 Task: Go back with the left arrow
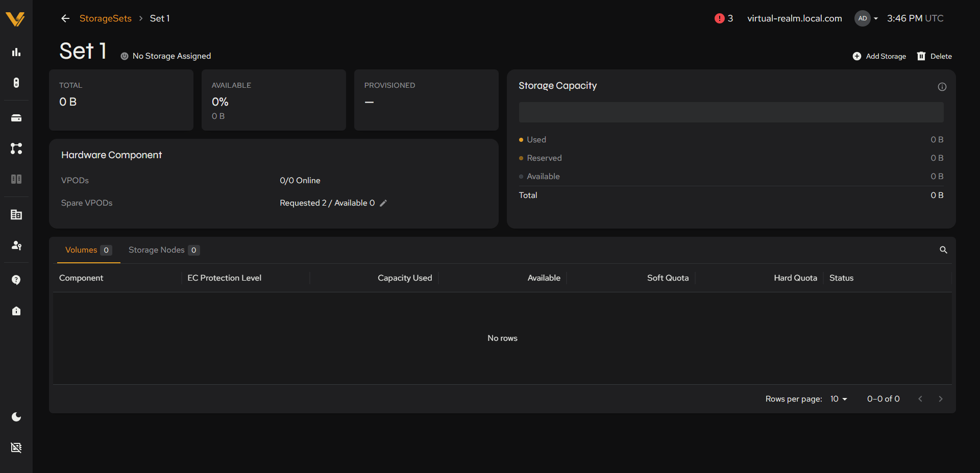click(65, 18)
